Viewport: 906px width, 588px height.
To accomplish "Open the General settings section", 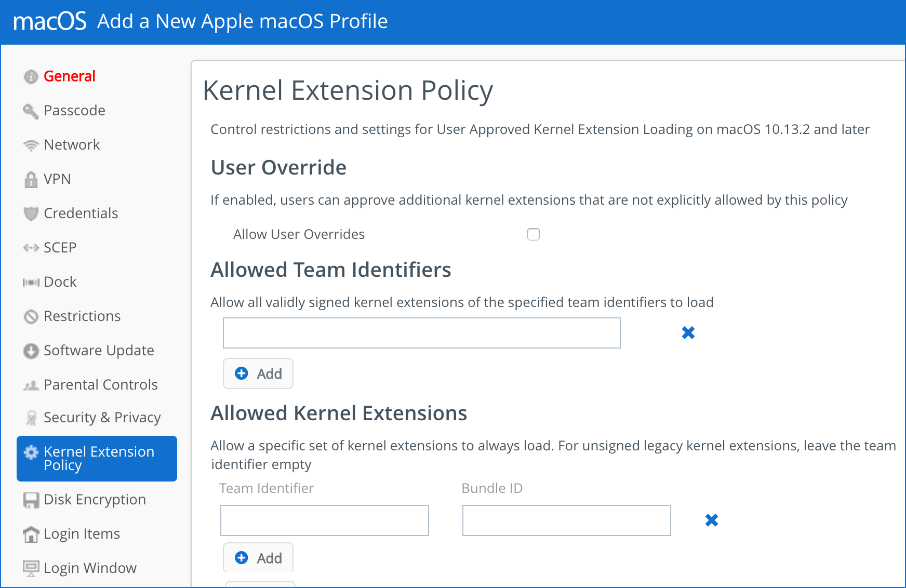I will click(x=69, y=76).
